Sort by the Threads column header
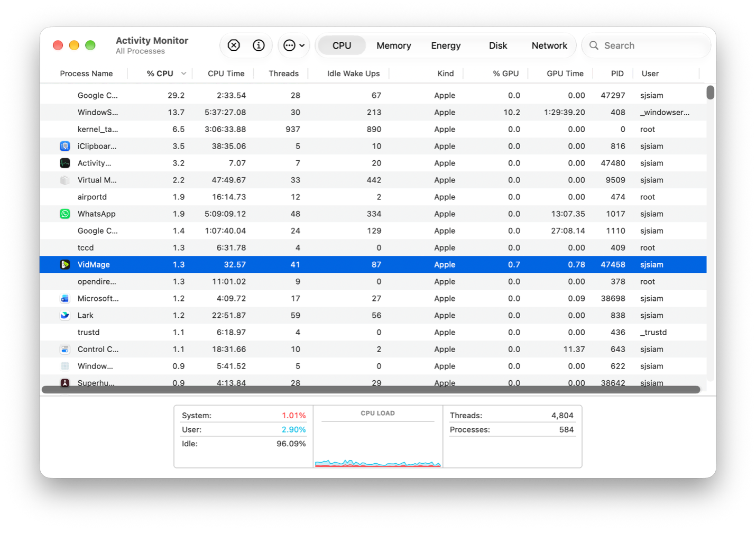Screen dimensions: 756x533 click(x=283, y=73)
